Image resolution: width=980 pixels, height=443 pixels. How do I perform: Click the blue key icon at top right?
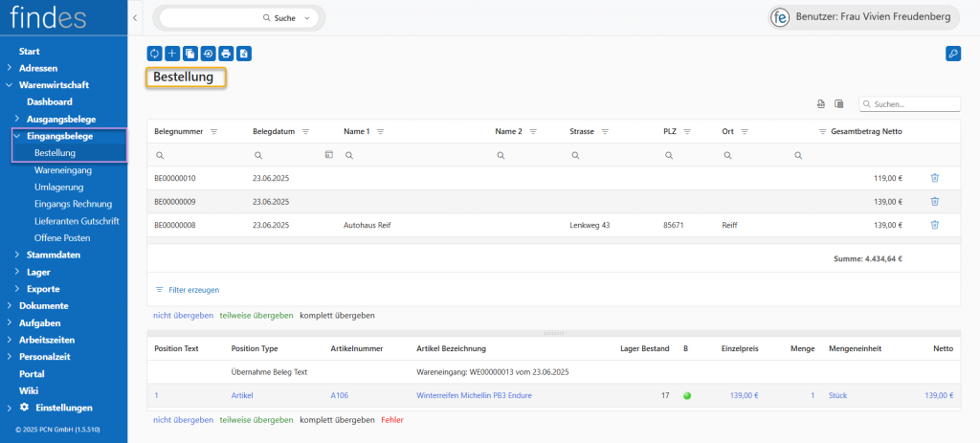[x=952, y=54]
